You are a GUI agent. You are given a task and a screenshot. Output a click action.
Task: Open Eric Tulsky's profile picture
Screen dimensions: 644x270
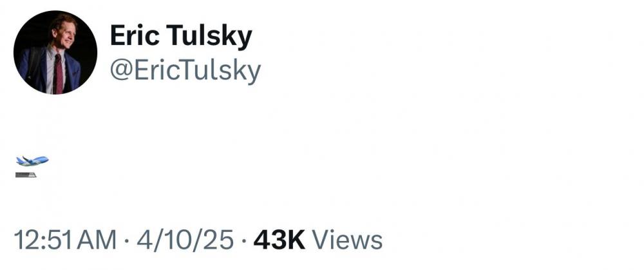click(55, 53)
